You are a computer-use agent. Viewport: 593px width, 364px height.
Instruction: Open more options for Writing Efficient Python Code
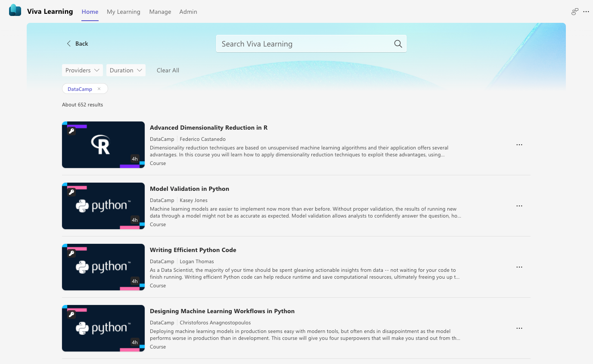[x=519, y=267]
